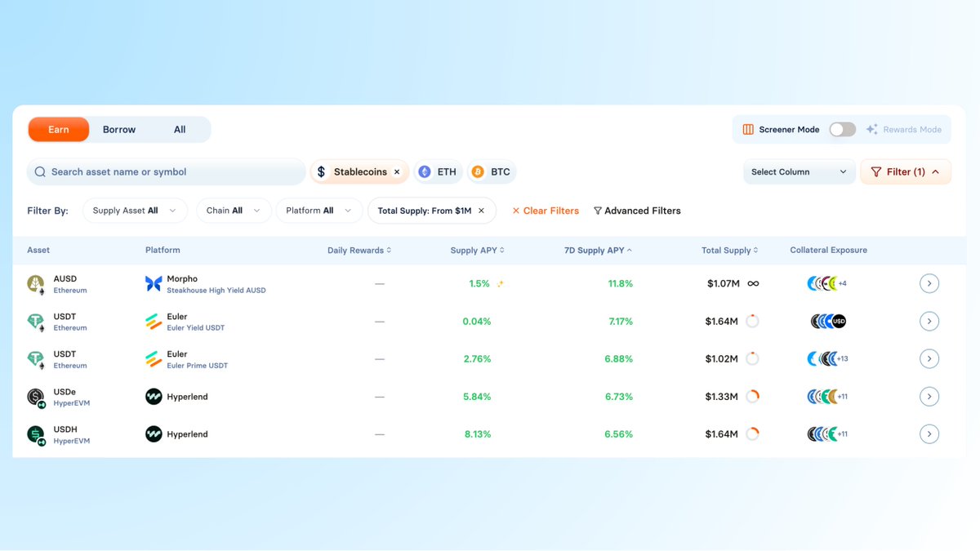Click utilization ring beside $1.33M
980x551 pixels.
[x=753, y=397]
